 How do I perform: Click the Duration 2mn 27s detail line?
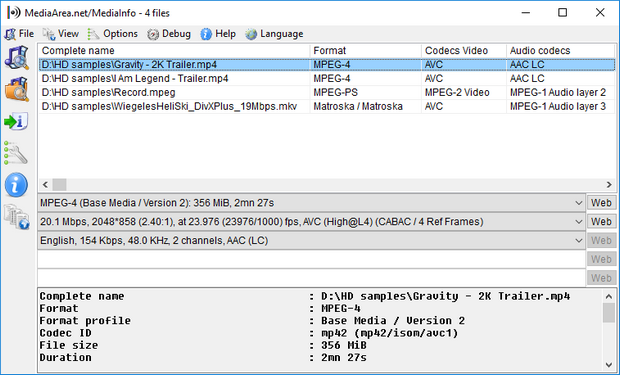pyautogui.click(x=203, y=358)
